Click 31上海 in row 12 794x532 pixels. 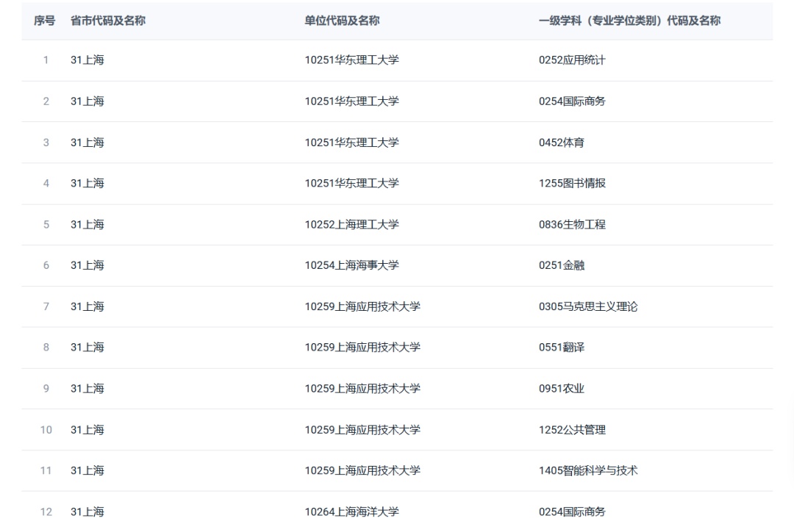point(87,511)
